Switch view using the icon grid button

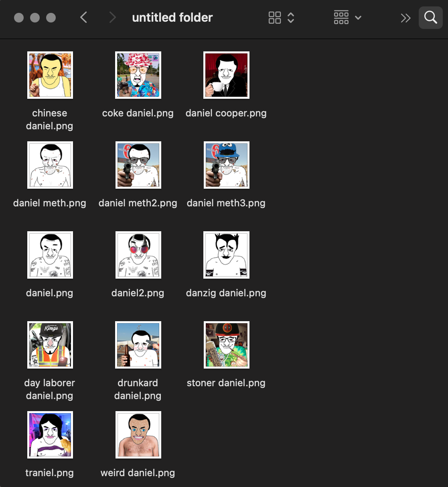tap(275, 18)
